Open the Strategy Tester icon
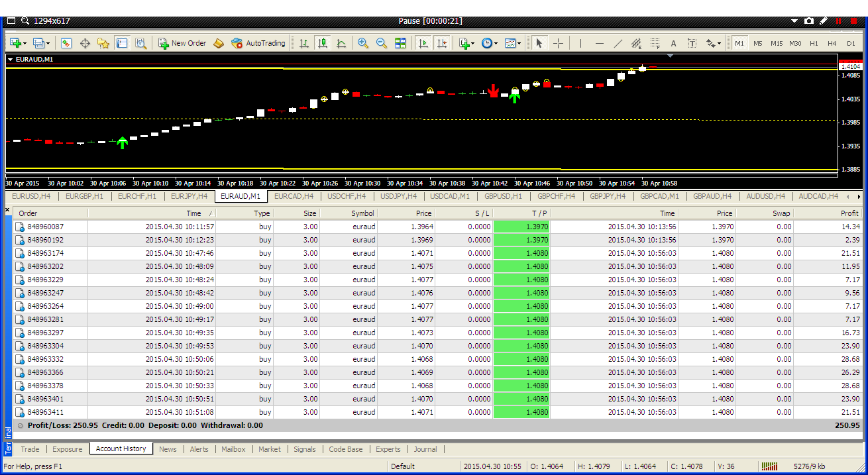Screen dimensions: 868x475 [x=140, y=43]
